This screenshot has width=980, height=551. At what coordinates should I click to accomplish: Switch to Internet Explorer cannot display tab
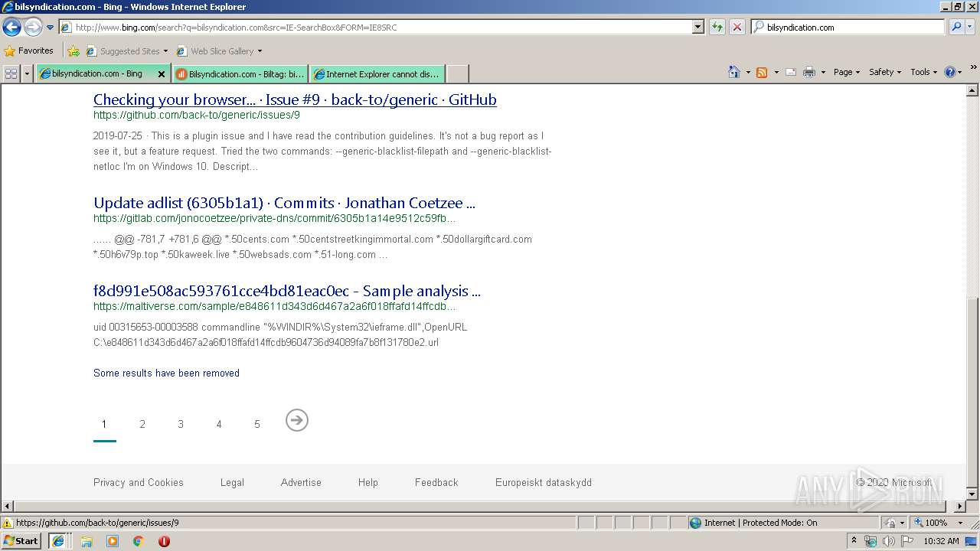(x=377, y=74)
